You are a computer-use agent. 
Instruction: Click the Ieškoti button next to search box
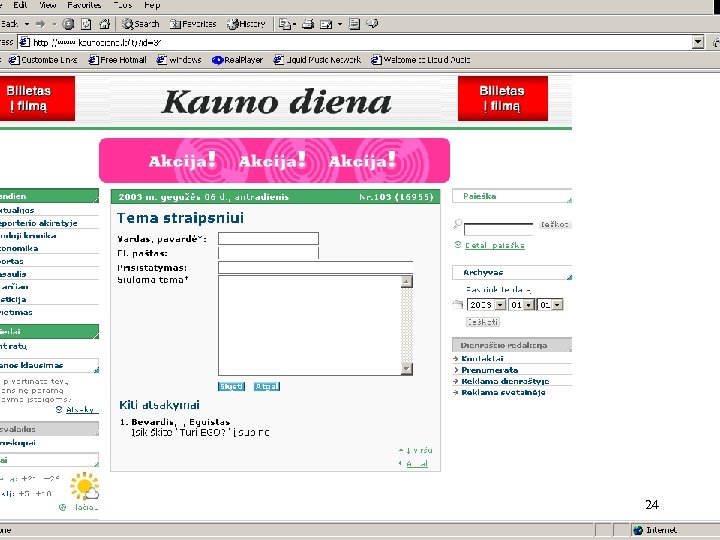(x=555, y=225)
